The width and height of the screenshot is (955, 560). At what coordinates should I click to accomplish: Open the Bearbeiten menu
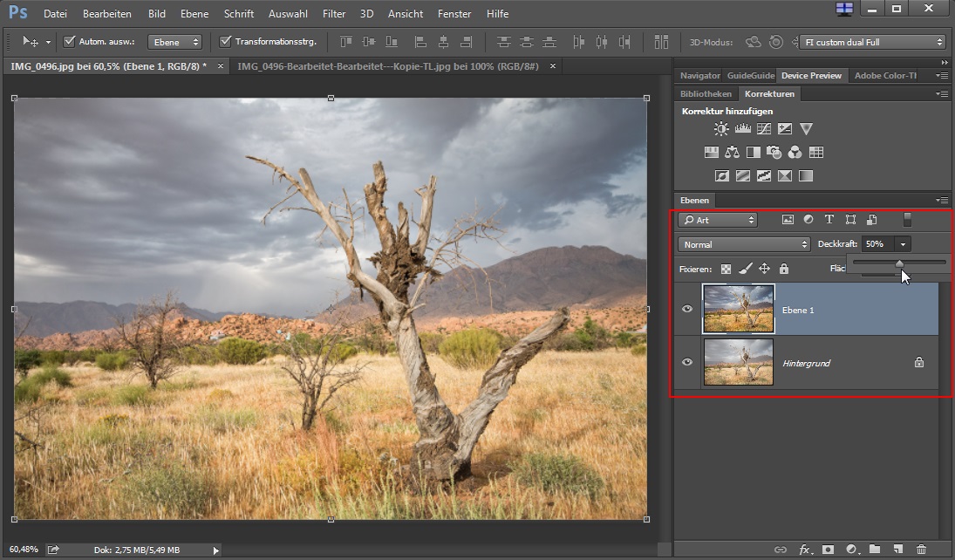point(107,13)
